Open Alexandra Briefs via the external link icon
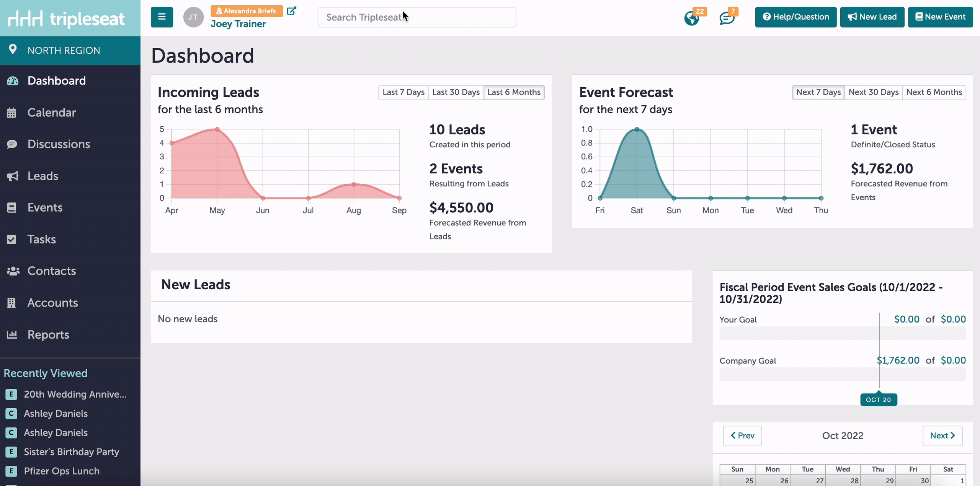980x486 pixels. (291, 11)
